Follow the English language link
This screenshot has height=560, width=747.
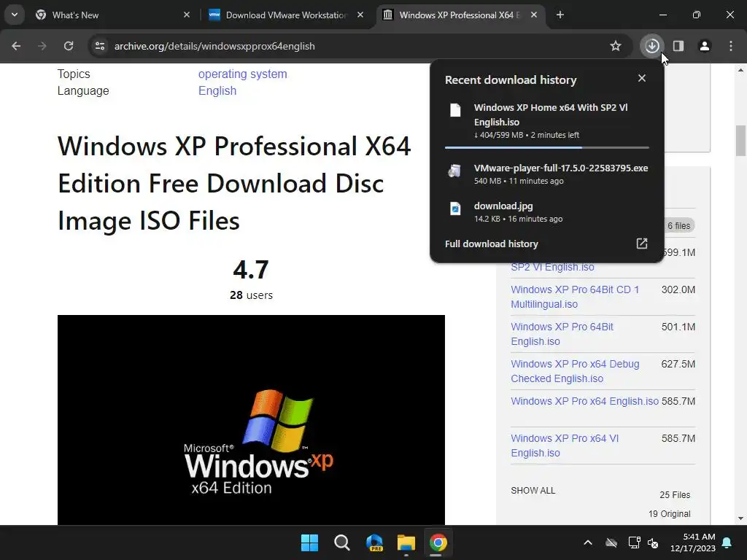[217, 90]
